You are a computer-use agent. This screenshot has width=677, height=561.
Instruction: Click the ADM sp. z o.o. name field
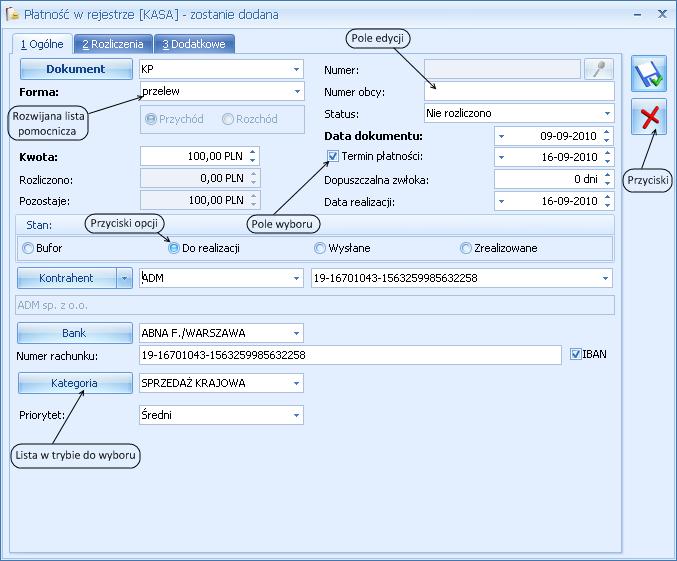pos(315,305)
